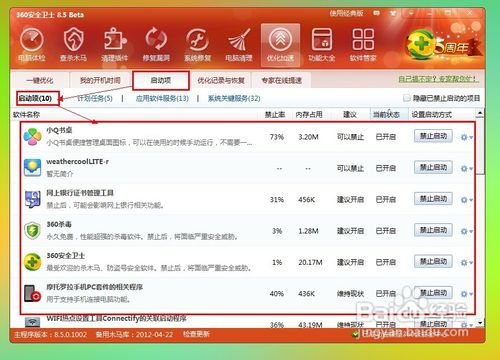This screenshot has height=360, width=500.
Task: Click 使用经典版 link in title bar
Action: (x=346, y=13)
